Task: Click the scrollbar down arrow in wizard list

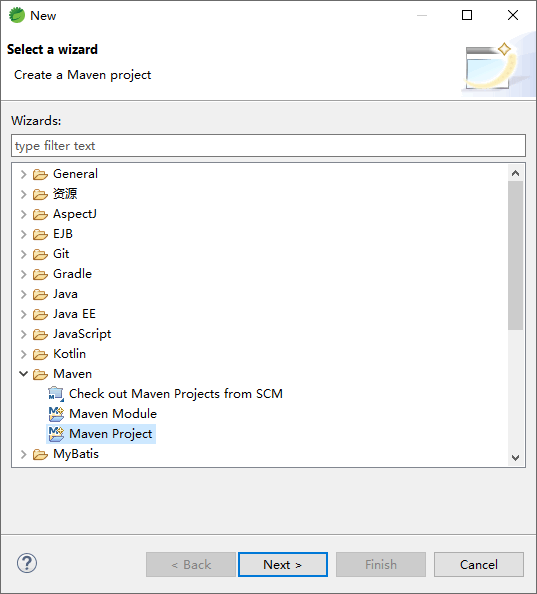Action: [515, 458]
